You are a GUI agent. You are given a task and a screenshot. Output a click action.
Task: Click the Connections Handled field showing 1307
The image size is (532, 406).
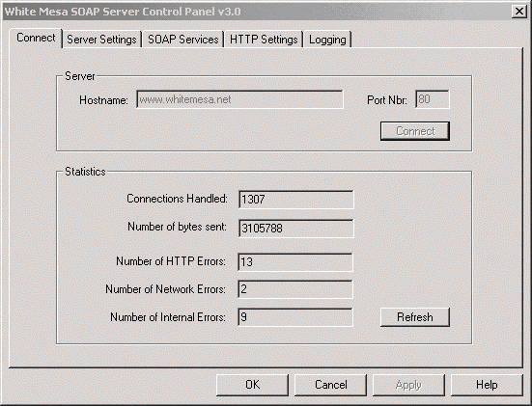295,200
